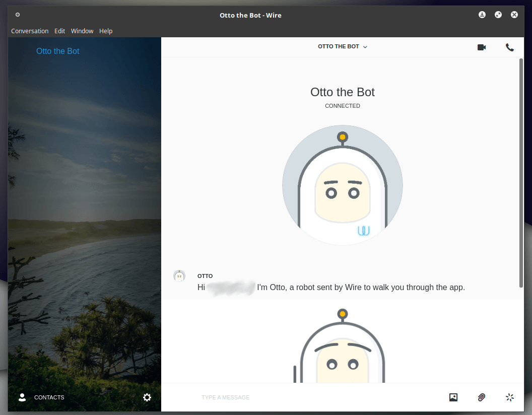Open the Window menu
This screenshot has width=532, height=415.
(x=82, y=31)
